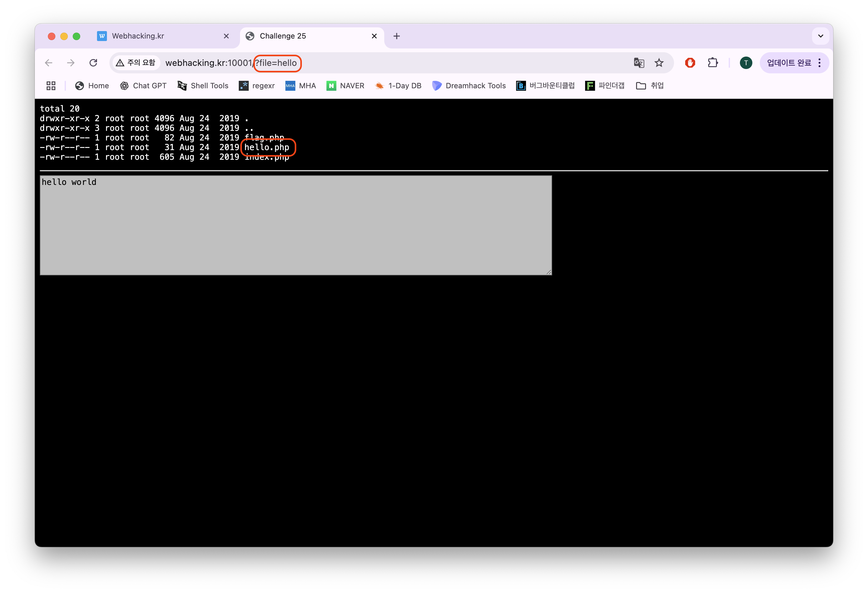Close the Webhacking.kr tab

(226, 36)
